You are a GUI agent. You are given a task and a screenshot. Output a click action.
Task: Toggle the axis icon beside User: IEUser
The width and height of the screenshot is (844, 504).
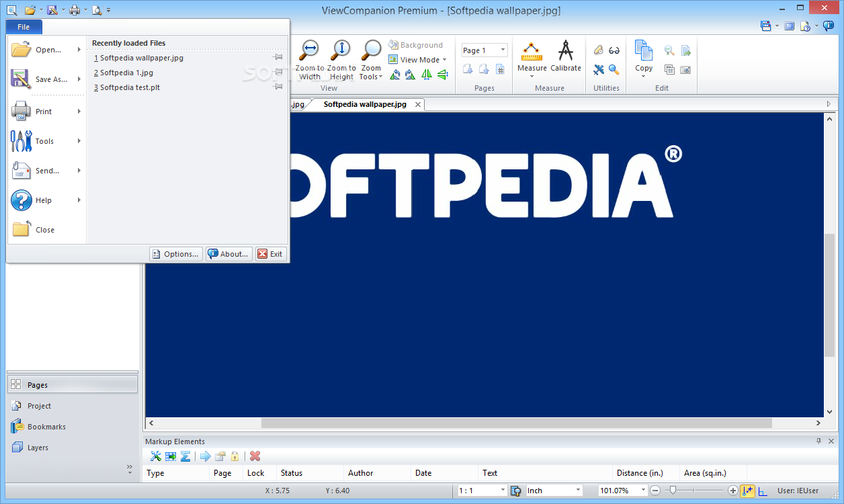pos(763,491)
